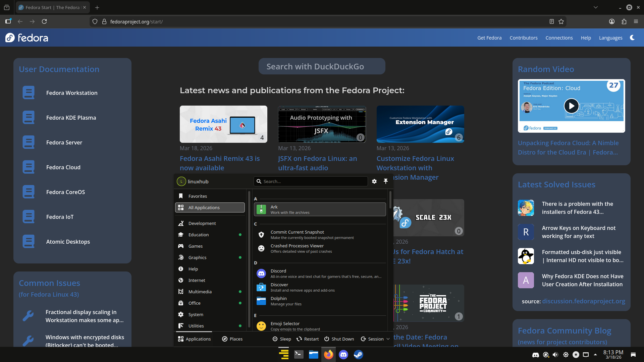Click the Shut Down button
The width and height of the screenshot is (644, 362).
click(x=339, y=339)
